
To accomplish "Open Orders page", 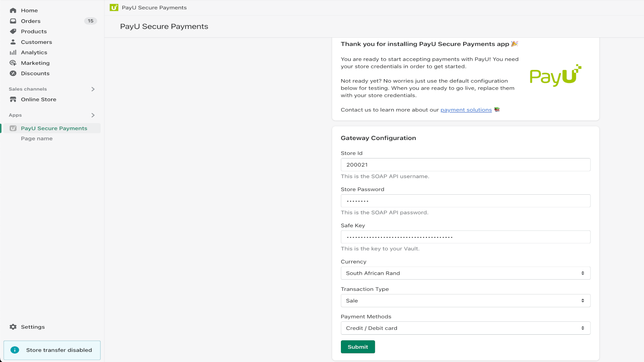I will click(x=31, y=21).
